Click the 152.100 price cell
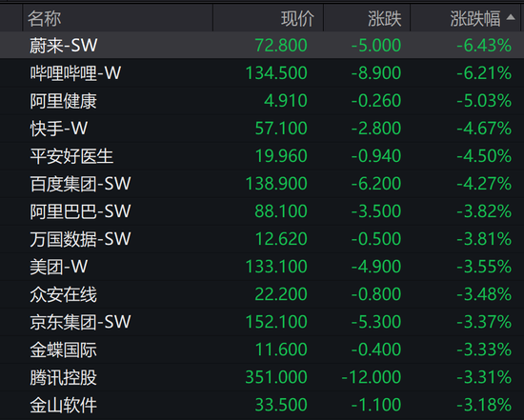 coord(276,322)
